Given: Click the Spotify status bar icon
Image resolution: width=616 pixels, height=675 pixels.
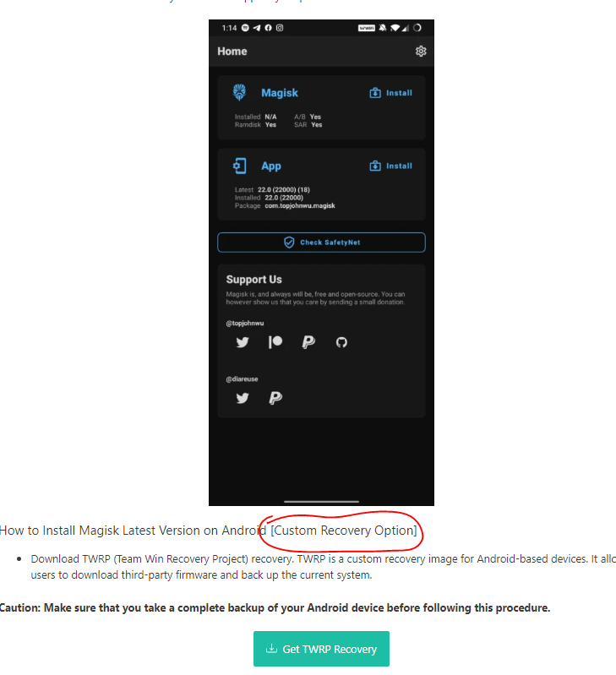Looking at the screenshot, I should 245,28.
